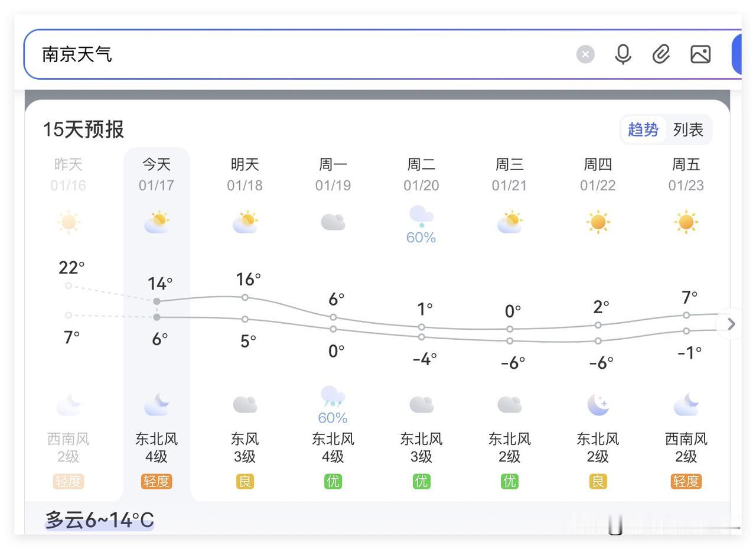Expand more days with the right chevron
The height and width of the screenshot is (549, 756).
pos(731,324)
